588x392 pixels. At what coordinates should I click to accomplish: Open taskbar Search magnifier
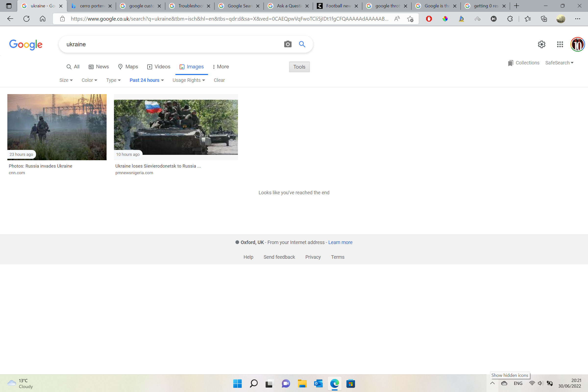(x=254, y=383)
